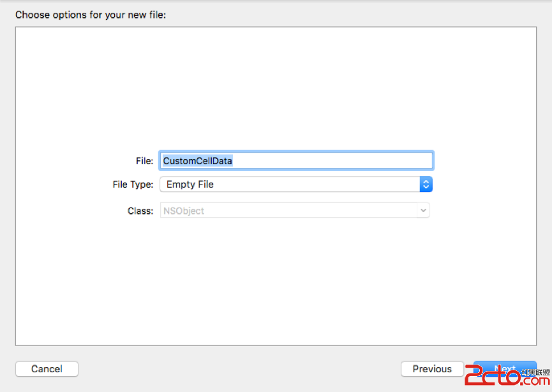Screen dimensions: 552x392
Task: Click blank panel space below Class row
Action: coord(276,281)
